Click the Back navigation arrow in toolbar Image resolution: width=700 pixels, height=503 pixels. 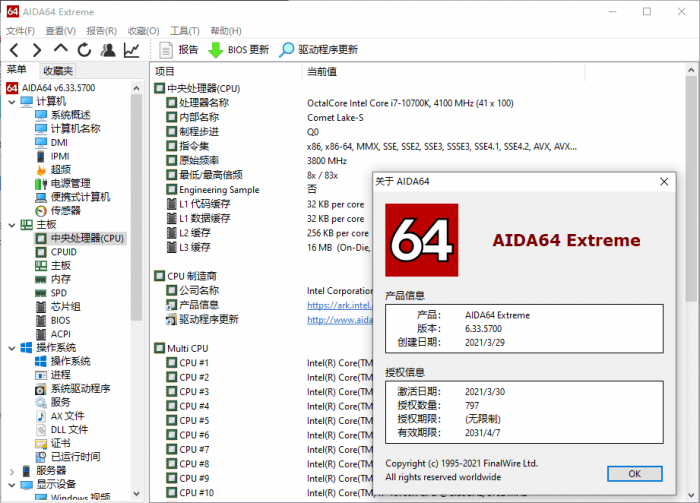click(x=14, y=50)
